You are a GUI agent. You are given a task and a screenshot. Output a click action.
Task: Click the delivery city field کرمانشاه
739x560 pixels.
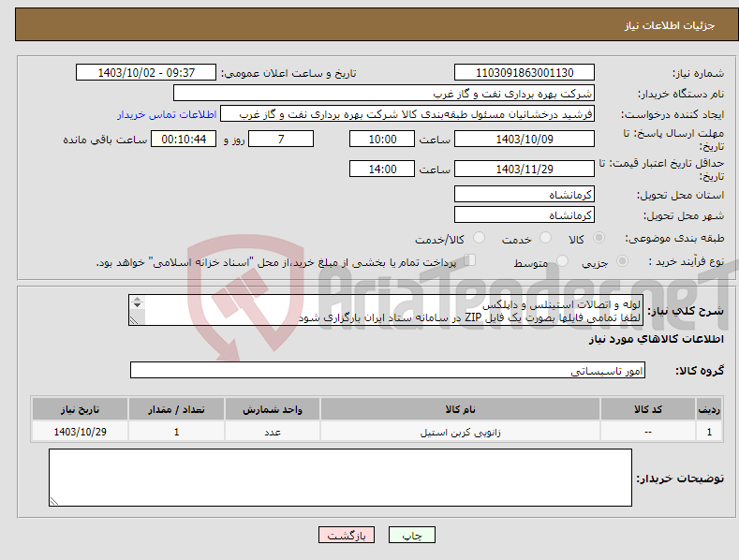(525, 215)
